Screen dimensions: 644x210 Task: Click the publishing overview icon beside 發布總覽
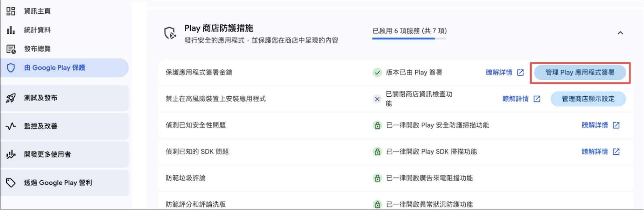[11, 49]
